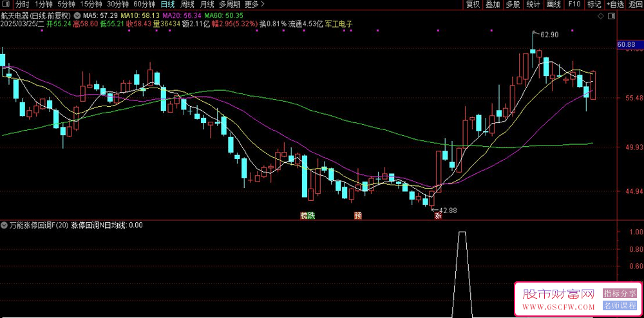
Task: Click the 名师课程 banner button
Action: tap(620, 306)
